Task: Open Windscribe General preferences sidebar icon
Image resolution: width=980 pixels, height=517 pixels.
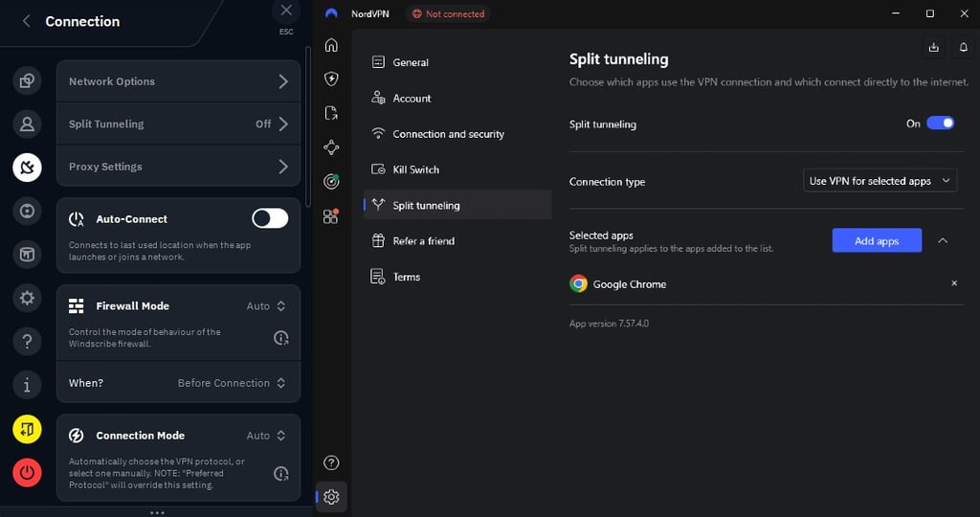Action: coord(27,80)
